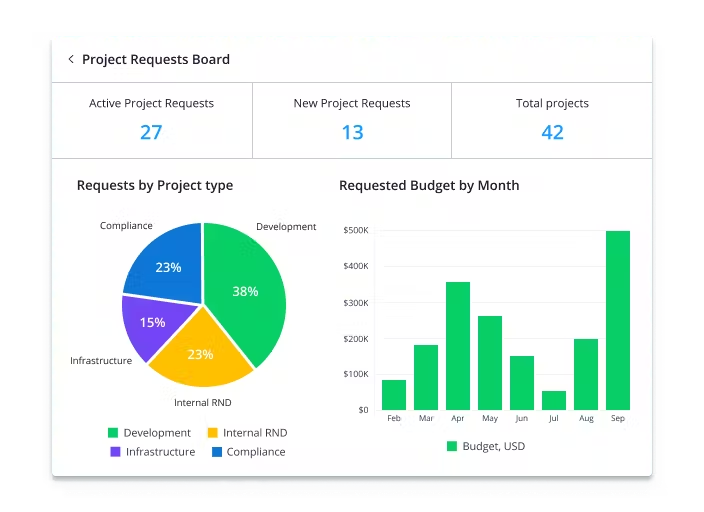704x512 pixels.
Task: Click the Apr bar in budget chart
Action: pos(458,346)
